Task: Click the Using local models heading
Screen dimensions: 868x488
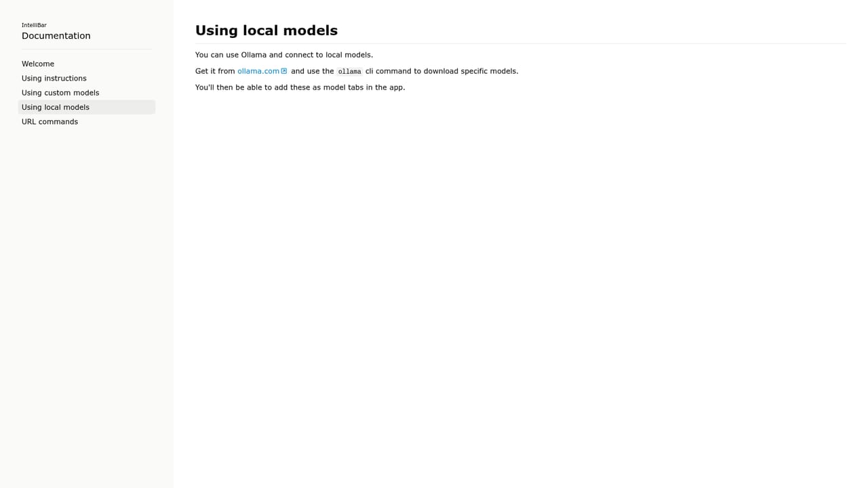Action: (267, 30)
